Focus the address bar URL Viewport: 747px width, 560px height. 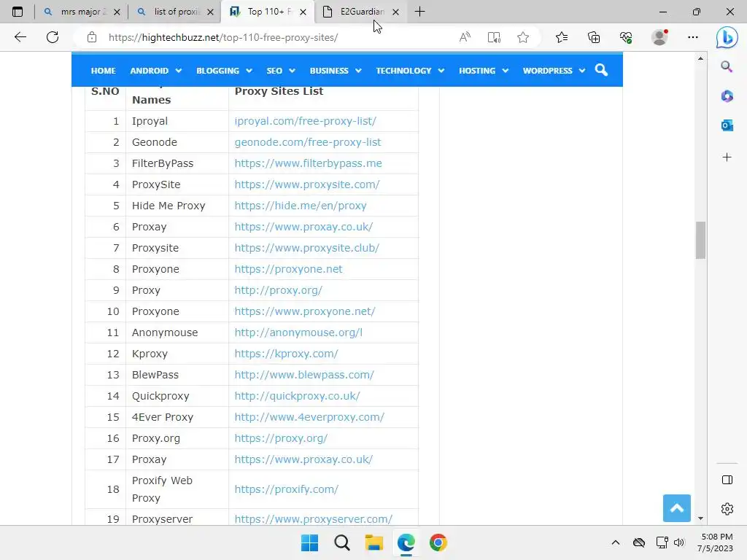223,37
